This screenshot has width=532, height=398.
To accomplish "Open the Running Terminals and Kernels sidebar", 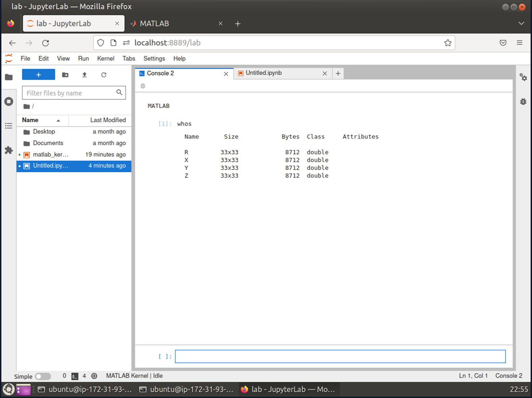I will point(9,101).
